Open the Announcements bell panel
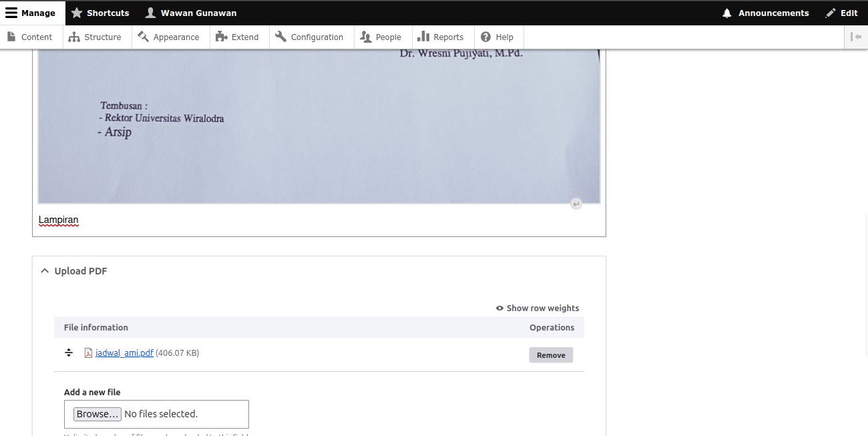This screenshot has height=436, width=868. [x=765, y=13]
